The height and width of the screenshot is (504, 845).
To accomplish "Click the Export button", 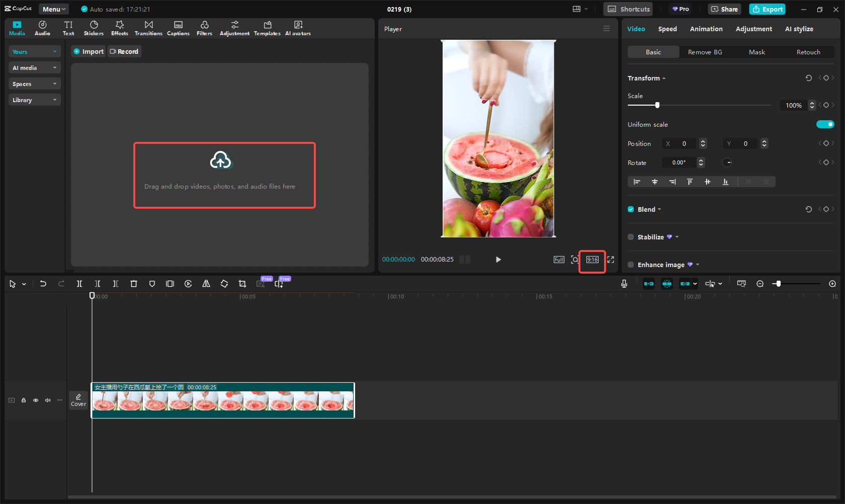I will pos(767,9).
